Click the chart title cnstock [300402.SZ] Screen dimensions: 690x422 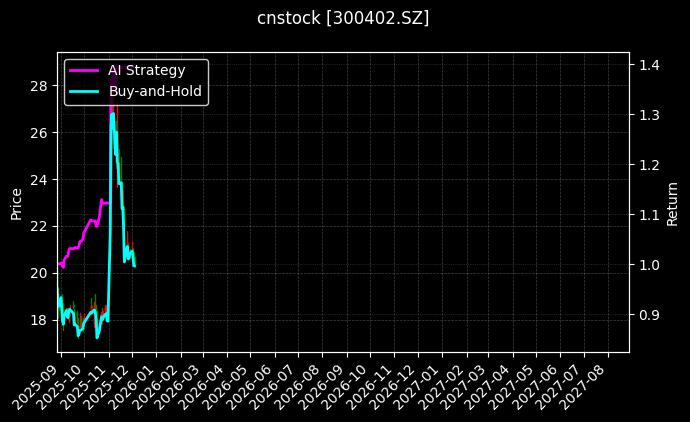pos(343,18)
